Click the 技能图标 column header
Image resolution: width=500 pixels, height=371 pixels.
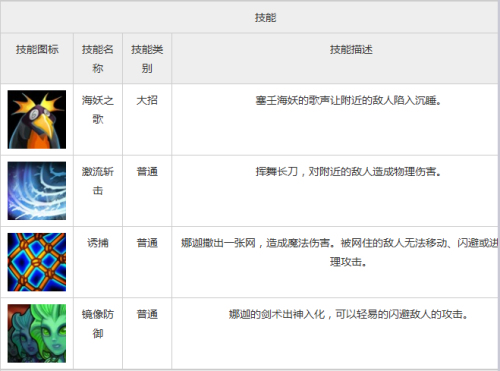[x=37, y=49]
